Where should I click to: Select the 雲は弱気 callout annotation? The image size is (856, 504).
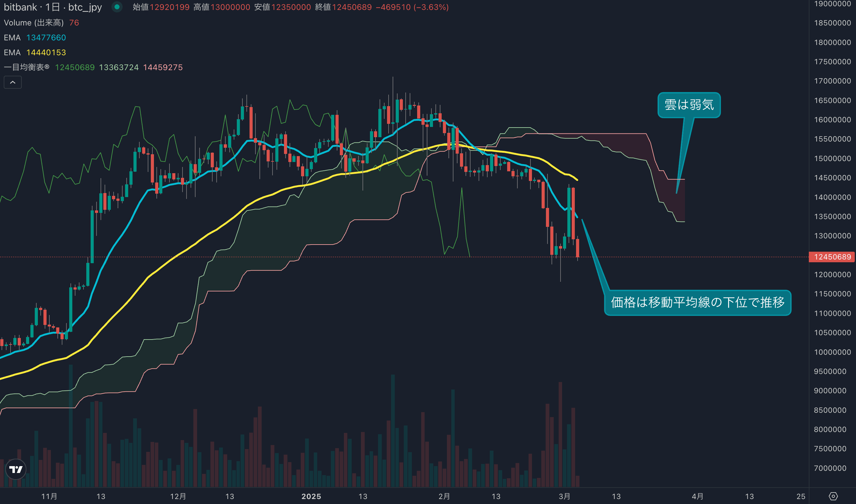pyautogui.click(x=689, y=105)
